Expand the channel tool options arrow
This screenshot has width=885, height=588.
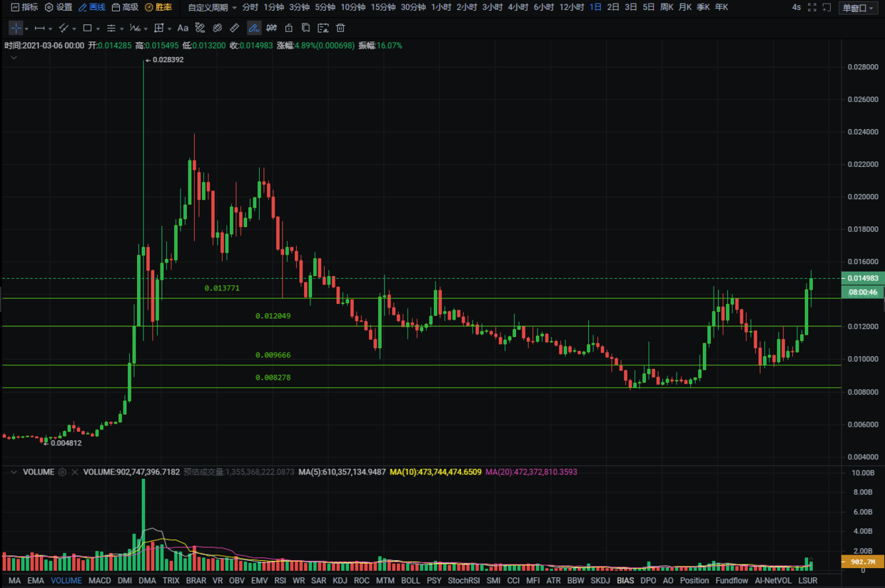74,29
